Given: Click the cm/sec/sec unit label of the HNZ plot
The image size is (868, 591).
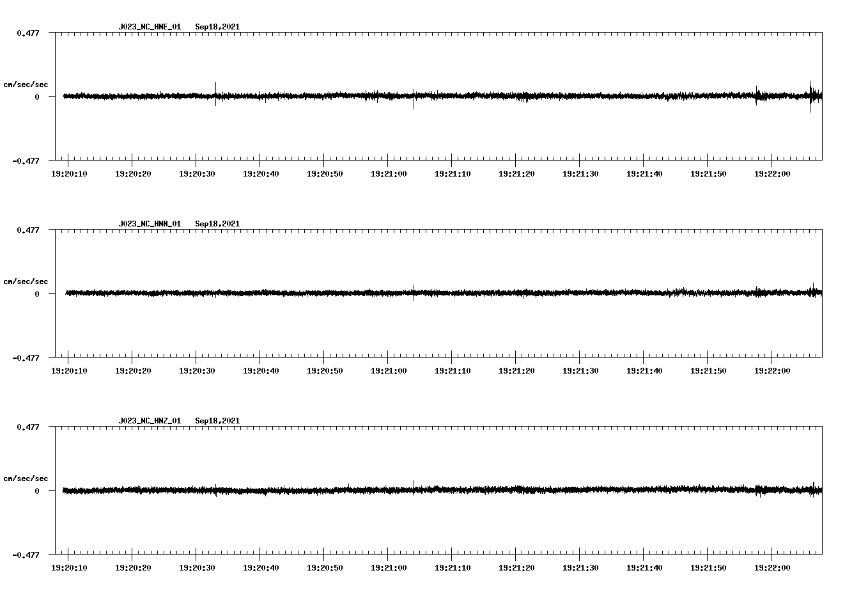Looking at the screenshot, I should pos(26,478).
